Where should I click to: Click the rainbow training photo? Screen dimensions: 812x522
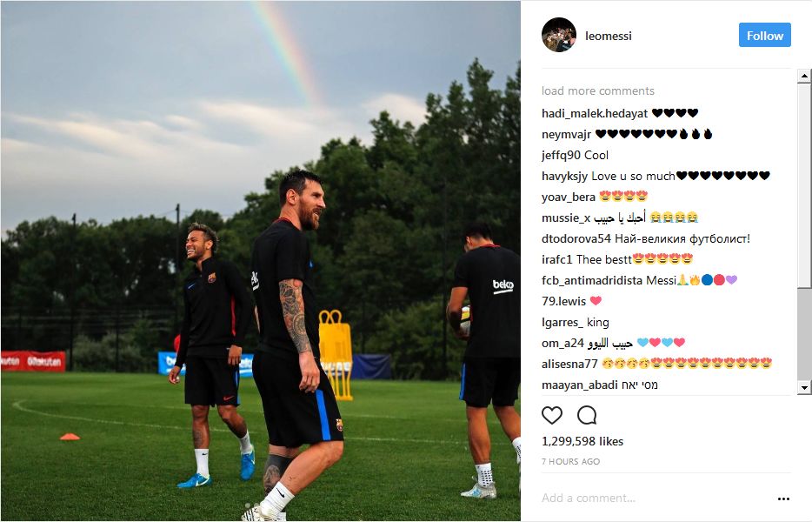click(x=261, y=261)
